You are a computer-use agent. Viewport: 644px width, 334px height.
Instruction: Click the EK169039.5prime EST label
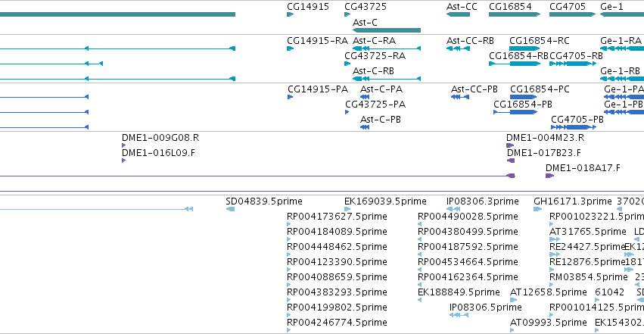coord(385,201)
